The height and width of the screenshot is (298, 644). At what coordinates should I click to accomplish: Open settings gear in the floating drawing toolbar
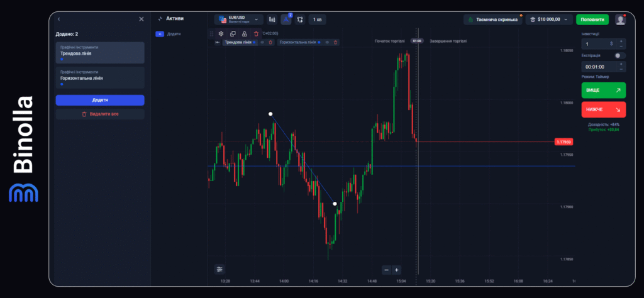pyautogui.click(x=221, y=33)
